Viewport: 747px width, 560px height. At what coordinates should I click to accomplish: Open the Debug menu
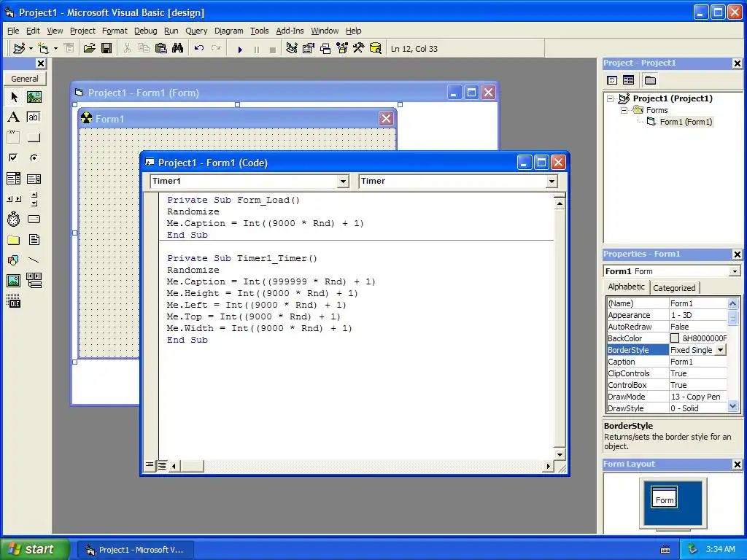145,31
